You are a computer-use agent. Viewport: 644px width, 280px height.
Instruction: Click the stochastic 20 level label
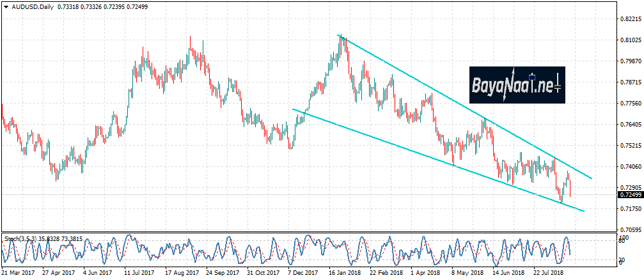(x=623, y=260)
